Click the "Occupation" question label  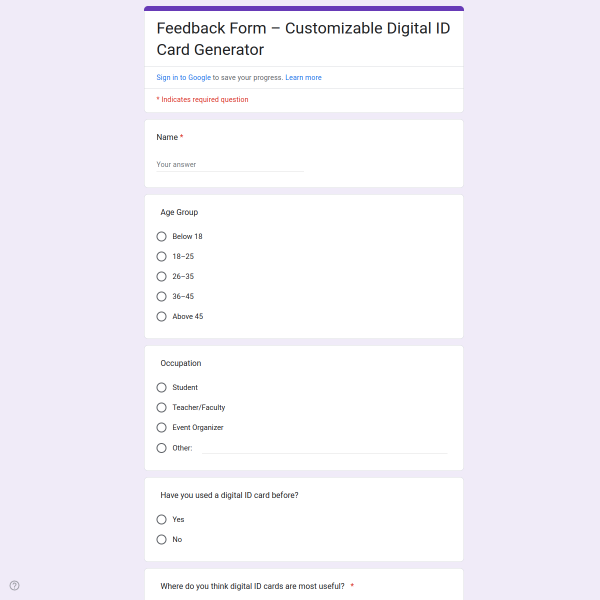[181, 364]
